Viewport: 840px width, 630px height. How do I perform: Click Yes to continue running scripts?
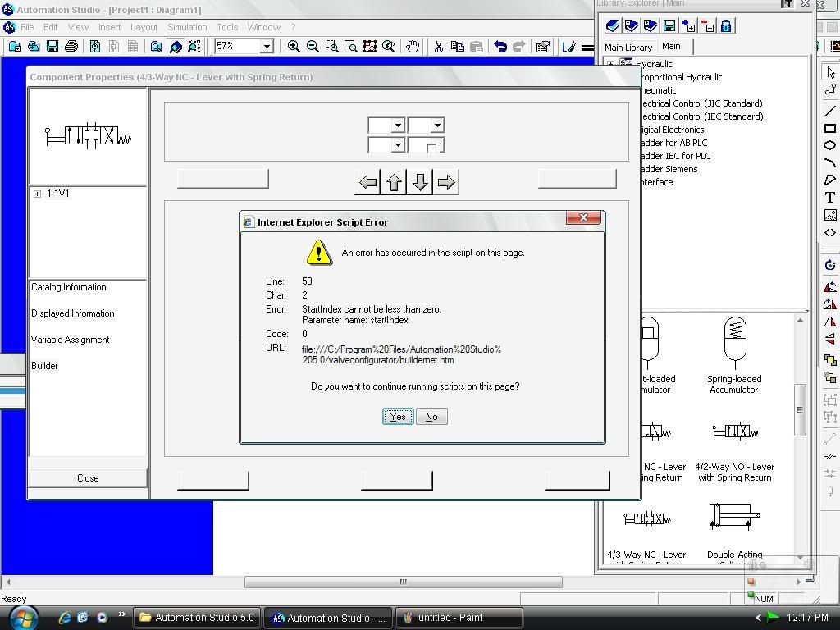tap(398, 416)
